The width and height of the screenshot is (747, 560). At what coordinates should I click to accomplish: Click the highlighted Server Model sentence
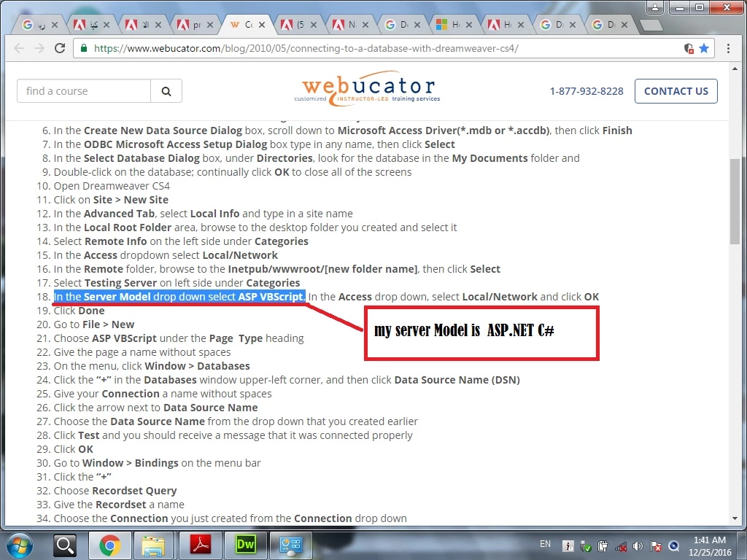pos(179,297)
